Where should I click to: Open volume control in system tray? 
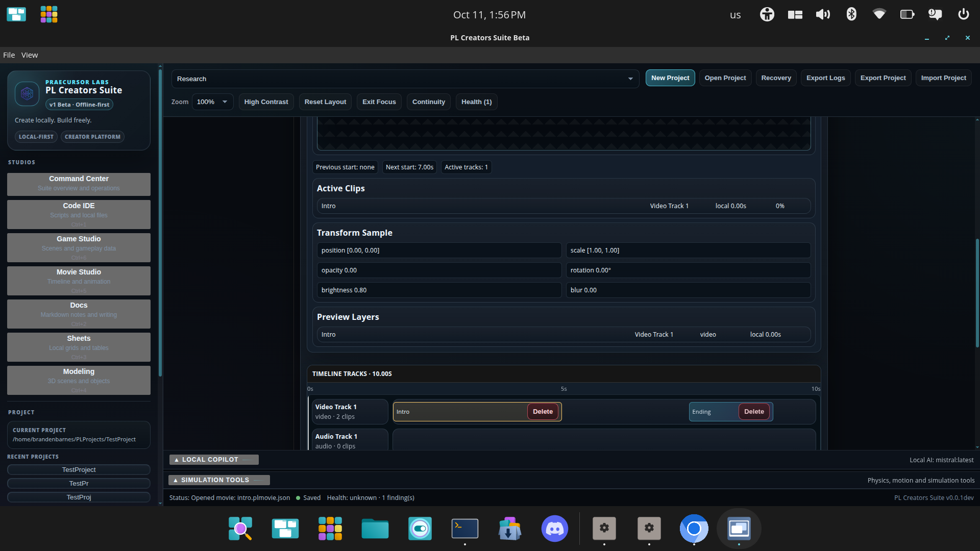click(823, 14)
